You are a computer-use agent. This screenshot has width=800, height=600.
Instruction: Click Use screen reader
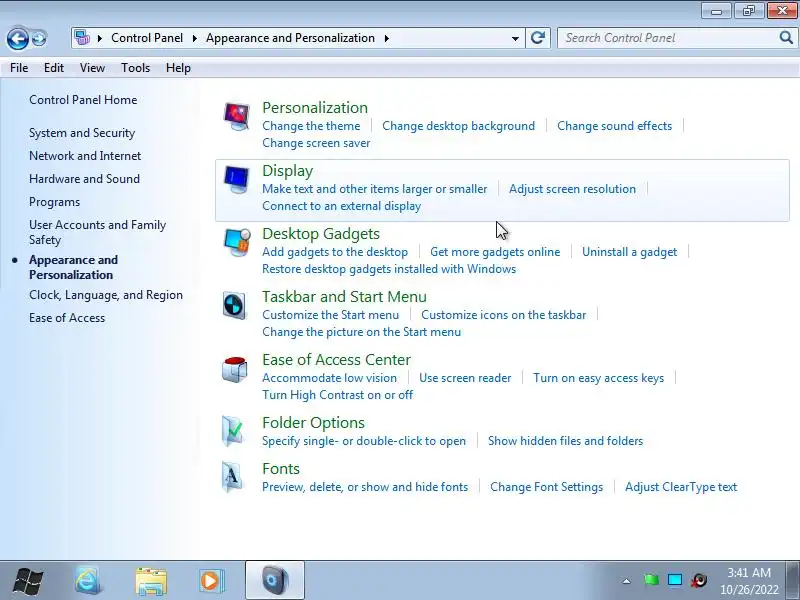pyautogui.click(x=465, y=378)
